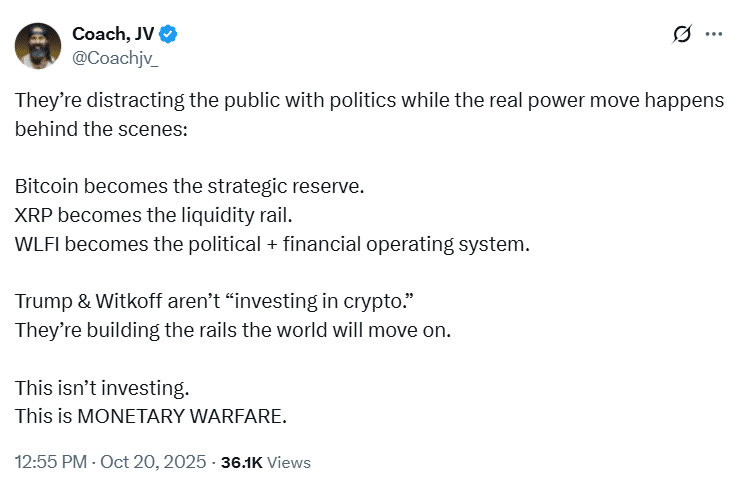
Task: Click the blue verified checkmark badge
Action: pyautogui.click(x=170, y=35)
